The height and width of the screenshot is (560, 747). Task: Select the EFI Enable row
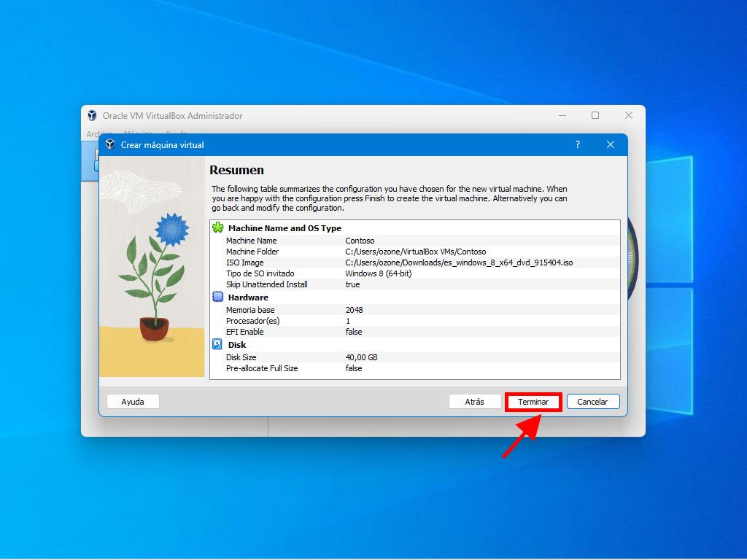click(414, 332)
